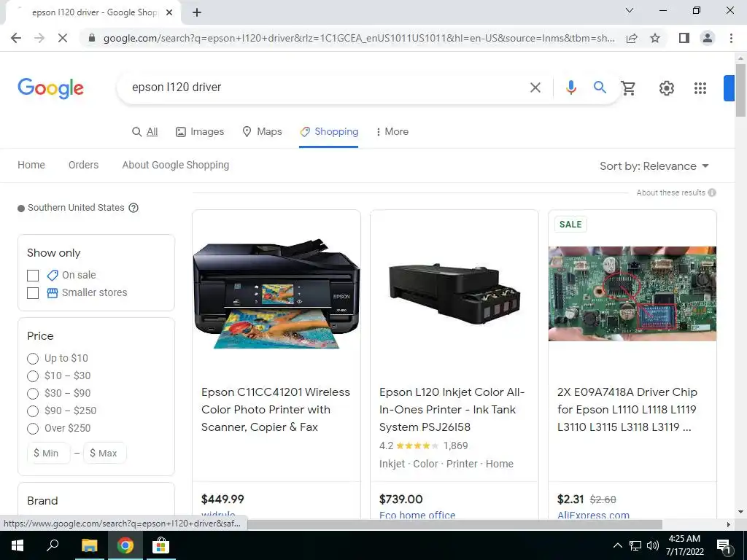Click the volume speaker tray icon
Viewport: 747px width, 560px height.
pos(653,545)
